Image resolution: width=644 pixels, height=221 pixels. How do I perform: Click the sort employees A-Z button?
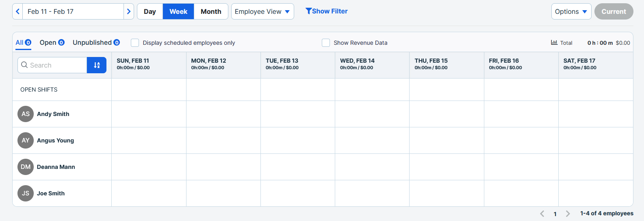coord(97,65)
